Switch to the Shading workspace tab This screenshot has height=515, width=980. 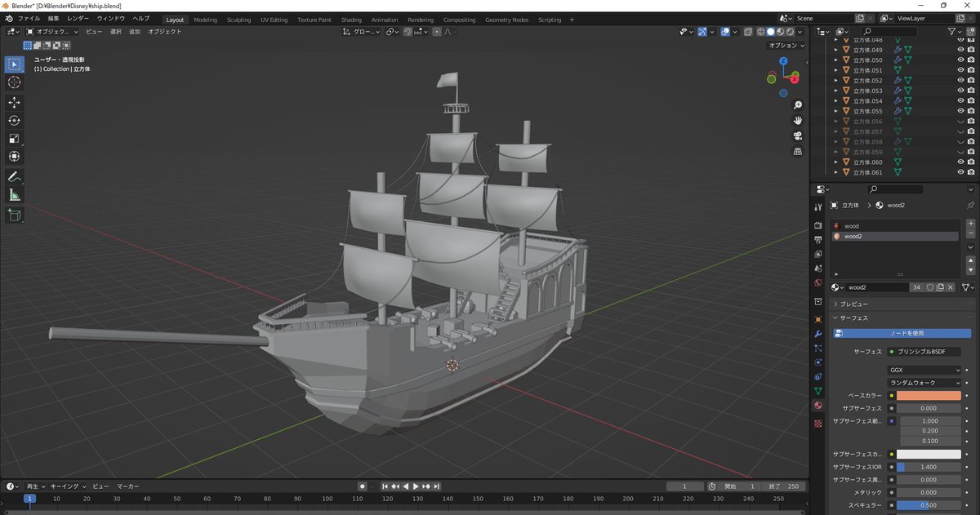[351, 20]
